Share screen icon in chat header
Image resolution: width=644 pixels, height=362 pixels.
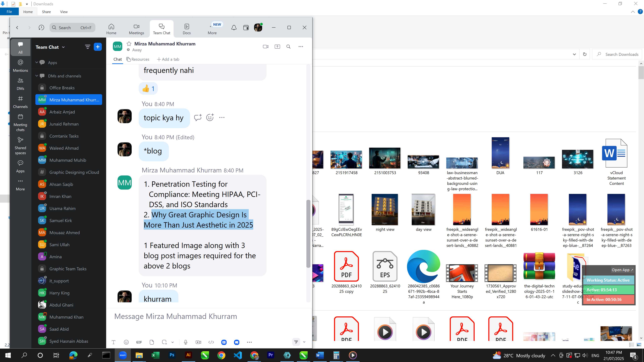(x=277, y=46)
